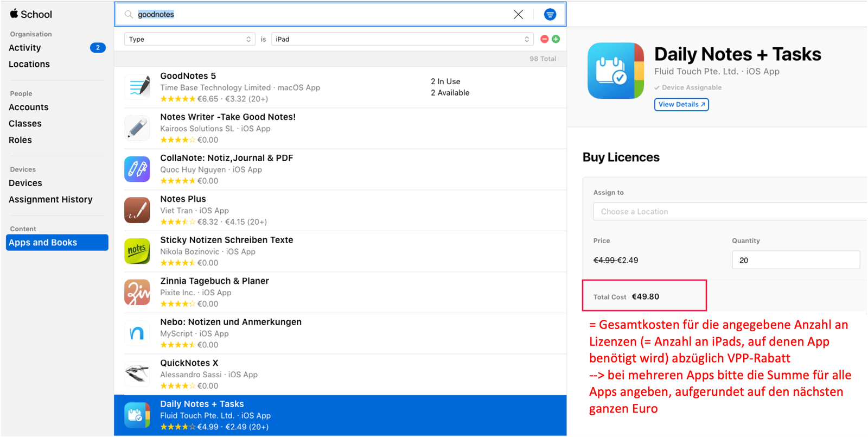Click MyScript · iOS App text
This screenshot has width=868, height=437.
[x=194, y=333]
